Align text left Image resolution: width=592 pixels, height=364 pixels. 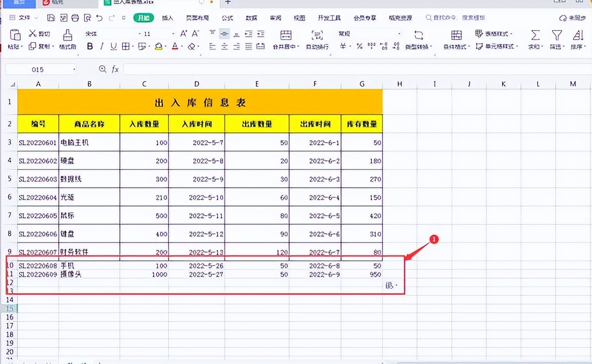(212, 46)
